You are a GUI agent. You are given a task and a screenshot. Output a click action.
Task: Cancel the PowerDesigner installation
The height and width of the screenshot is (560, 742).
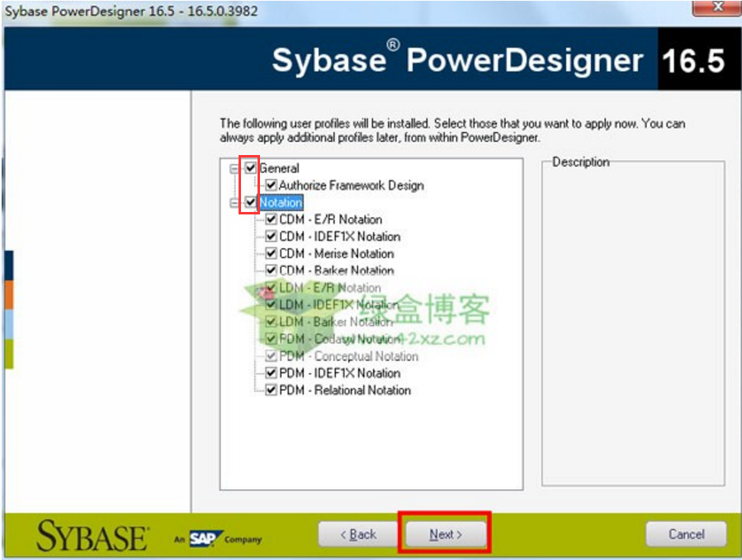pyautogui.click(x=686, y=534)
